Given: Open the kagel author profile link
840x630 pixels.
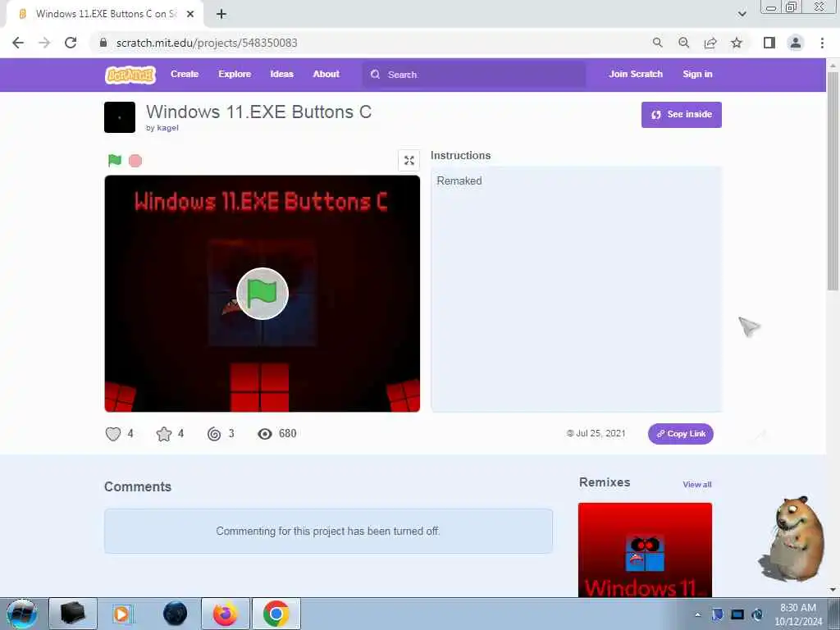Looking at the screenshot, I should pyautogui.click(x=167, y=127).
